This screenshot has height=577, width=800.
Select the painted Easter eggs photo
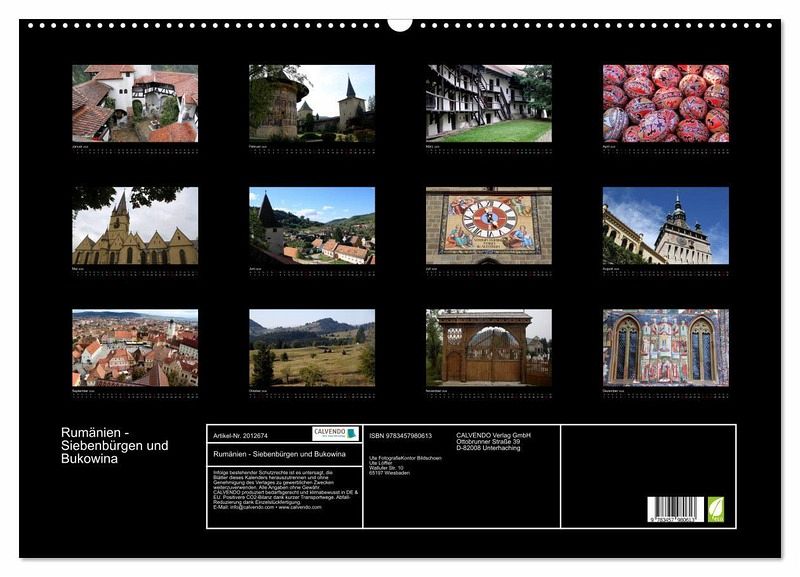[665, 103]
